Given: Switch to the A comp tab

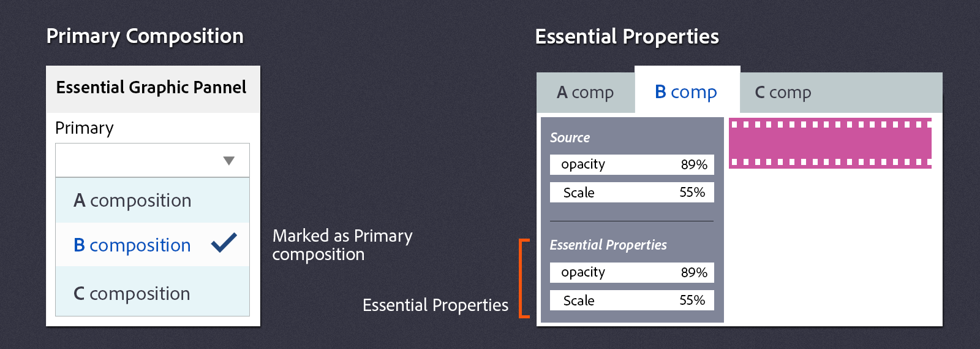Looking at the screenshot, I should (x=586, y=93).
